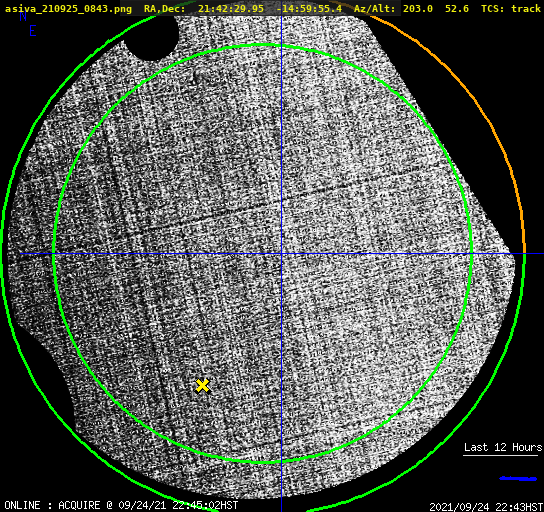This screenshot has height=512, width=544.
Task: Select the RA value 21:42:29.95
Action: [x=231, y=9]
